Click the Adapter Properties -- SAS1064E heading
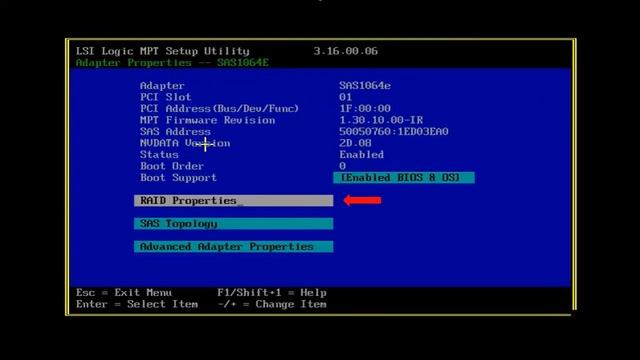This screenshot has width=640, height=360. [x=172, y=63]
